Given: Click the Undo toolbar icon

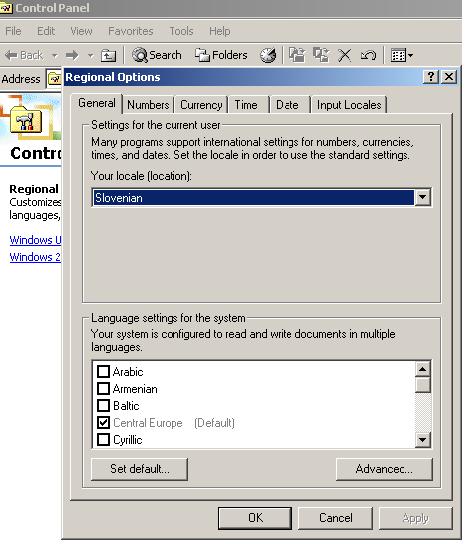Looking at the screenshot, I should tap(368, 55).
